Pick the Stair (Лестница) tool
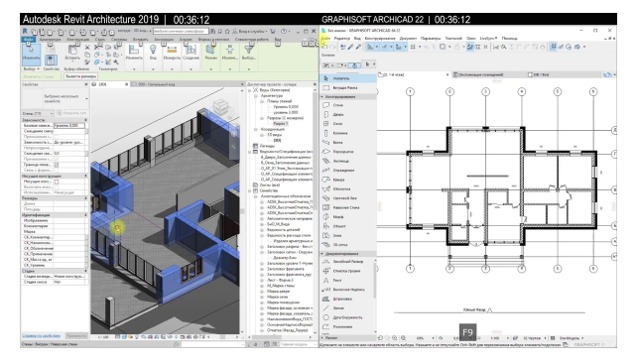 pos(340,161)
